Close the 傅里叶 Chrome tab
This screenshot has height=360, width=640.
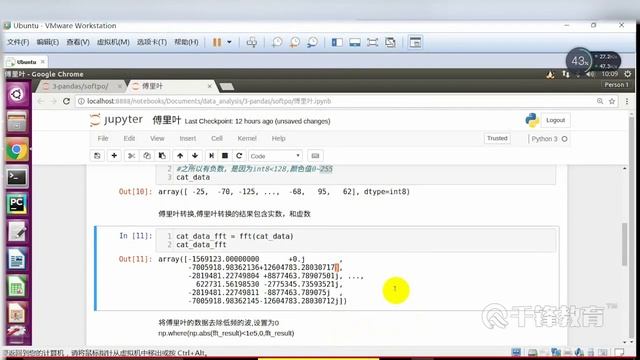point(209,86)
